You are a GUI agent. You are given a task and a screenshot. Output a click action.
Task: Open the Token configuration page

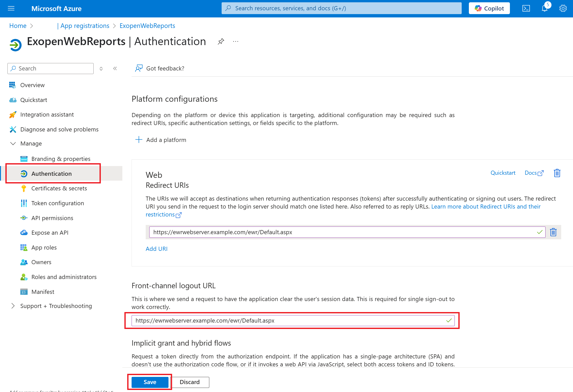[57, 203]
